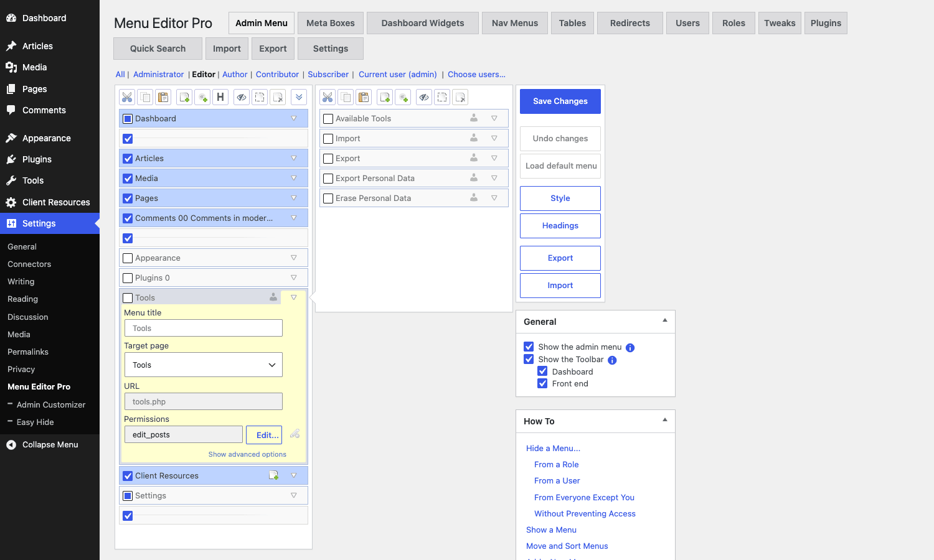Click the Paste icon in the main menu toolbar

(x=163, y=97)
